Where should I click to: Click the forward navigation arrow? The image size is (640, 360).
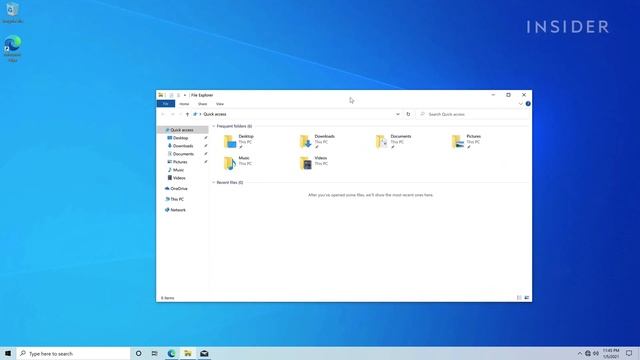pos(173,114)
